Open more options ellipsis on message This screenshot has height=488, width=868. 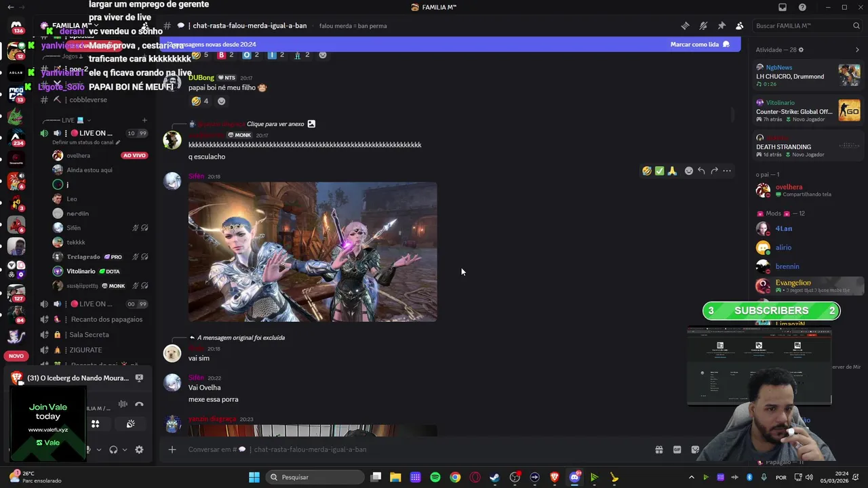tap(727, 171)
